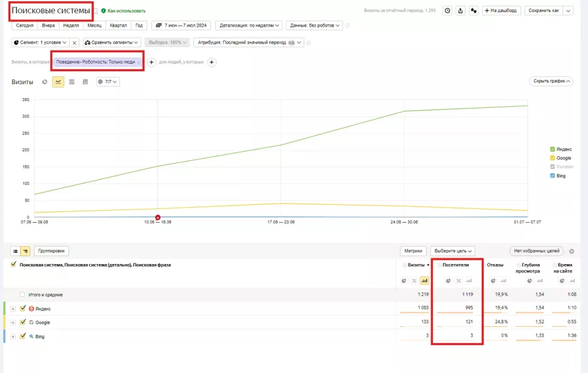The height and width of the screenshot is (373, 588).
Task: Click the export report icon
Action: pyautogui.click(x=461, y=10)
